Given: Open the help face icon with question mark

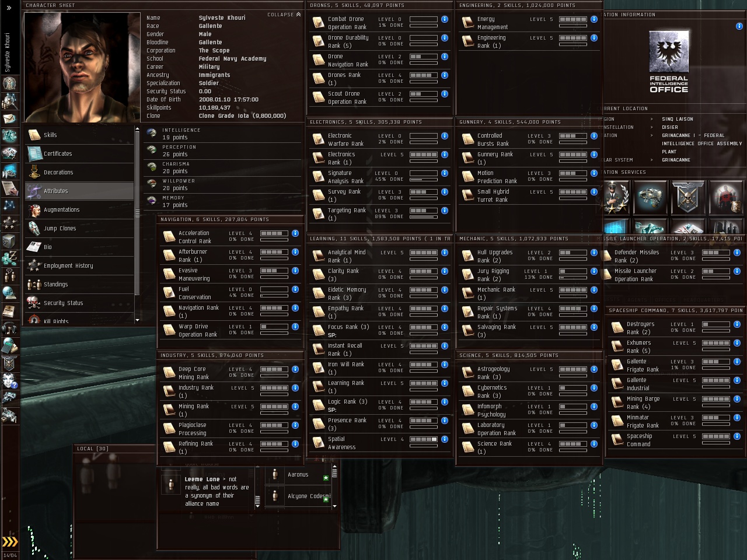Looking at the screenshot, I should tap(9, 381).
